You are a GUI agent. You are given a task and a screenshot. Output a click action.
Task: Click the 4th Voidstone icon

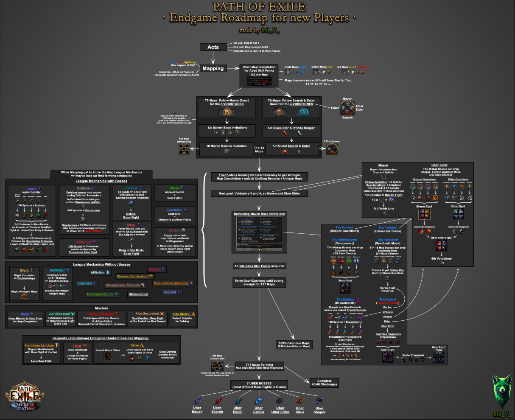pyautogui.click(x=442, y=263)
